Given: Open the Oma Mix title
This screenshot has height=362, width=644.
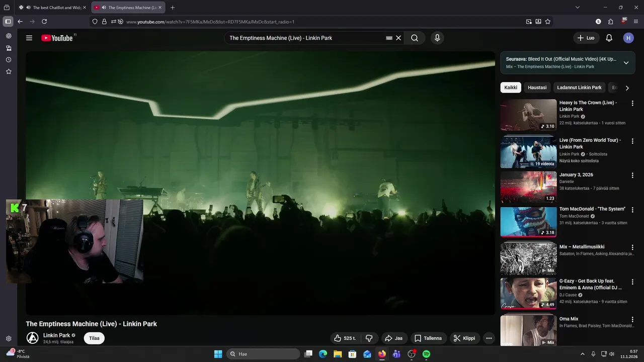Looking at the screenshot, I should pos(569,319).
